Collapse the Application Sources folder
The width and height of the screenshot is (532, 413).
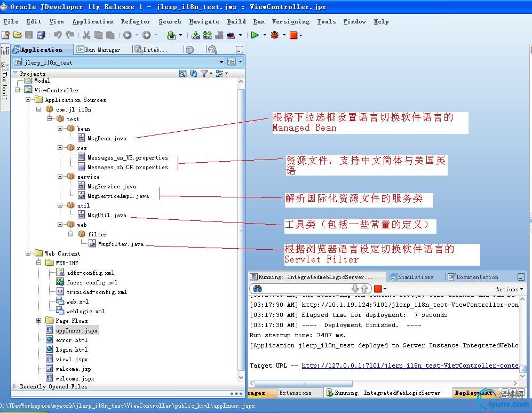(28, 100)
